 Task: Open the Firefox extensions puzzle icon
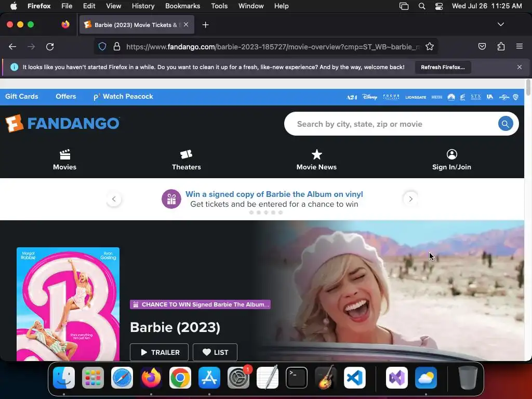pos(501,46)
